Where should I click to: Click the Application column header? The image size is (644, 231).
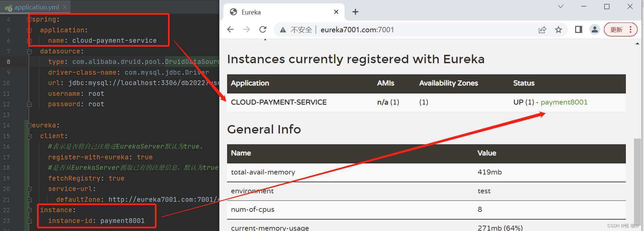(x=250, y=83)
